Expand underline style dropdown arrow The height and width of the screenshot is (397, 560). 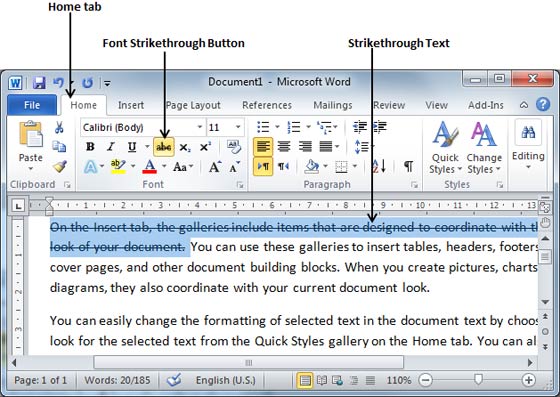tap(147, 146)
